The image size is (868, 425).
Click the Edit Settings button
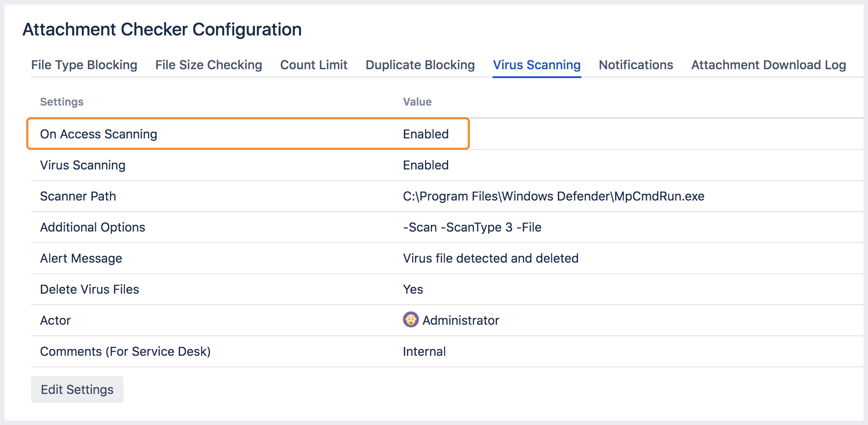coord(77,389)
